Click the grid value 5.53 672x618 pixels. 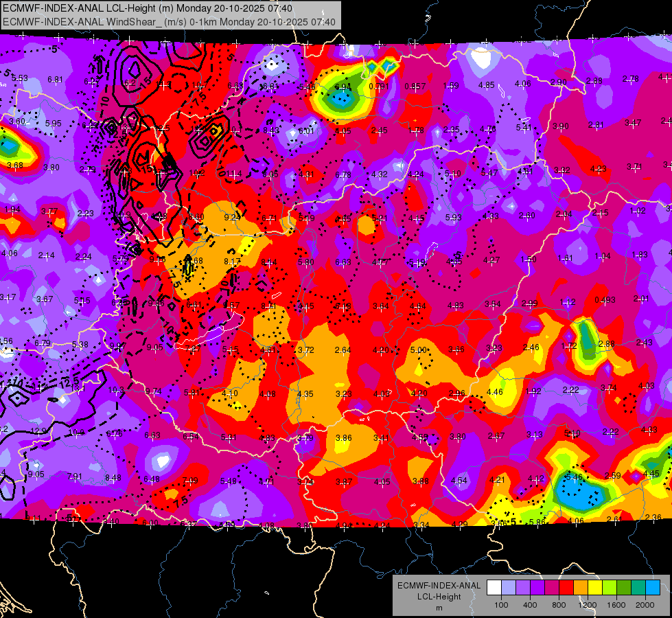point(20,78)
